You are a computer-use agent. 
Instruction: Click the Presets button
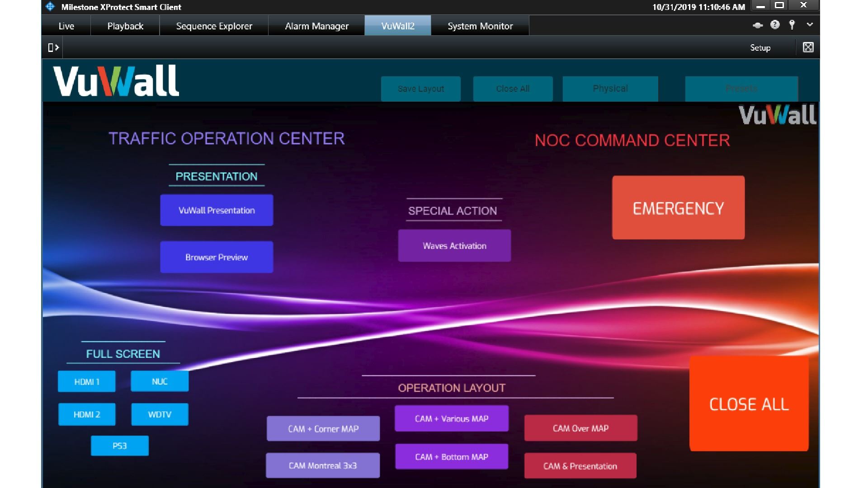coord(741,89)
